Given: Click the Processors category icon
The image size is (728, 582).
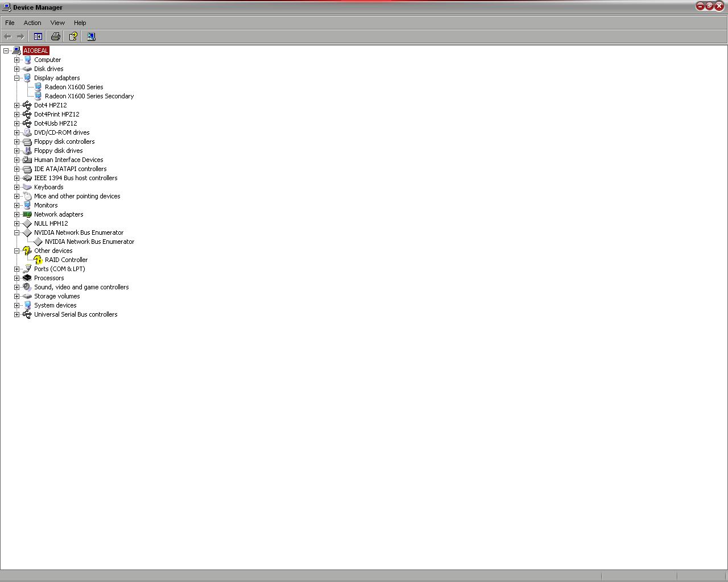Looking at the screenshot, I should click(x=27, y=278).
